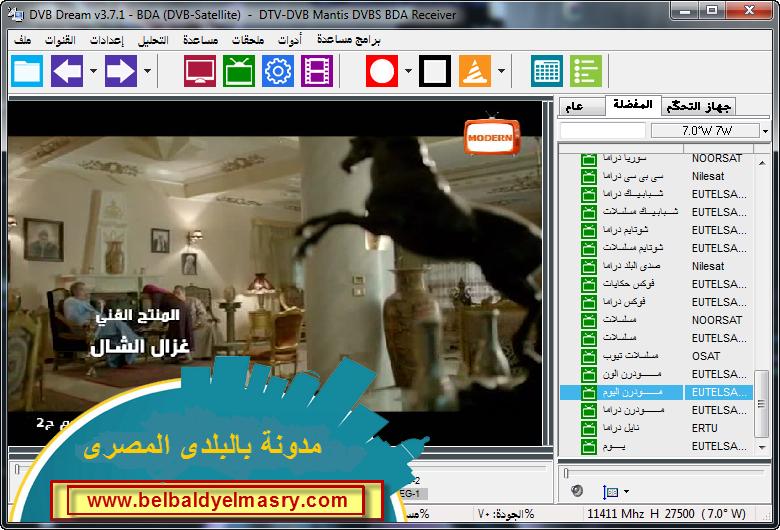
Task: Click the orange VLC cone icon
Action: pyautogui.click(x=475, y=71)
